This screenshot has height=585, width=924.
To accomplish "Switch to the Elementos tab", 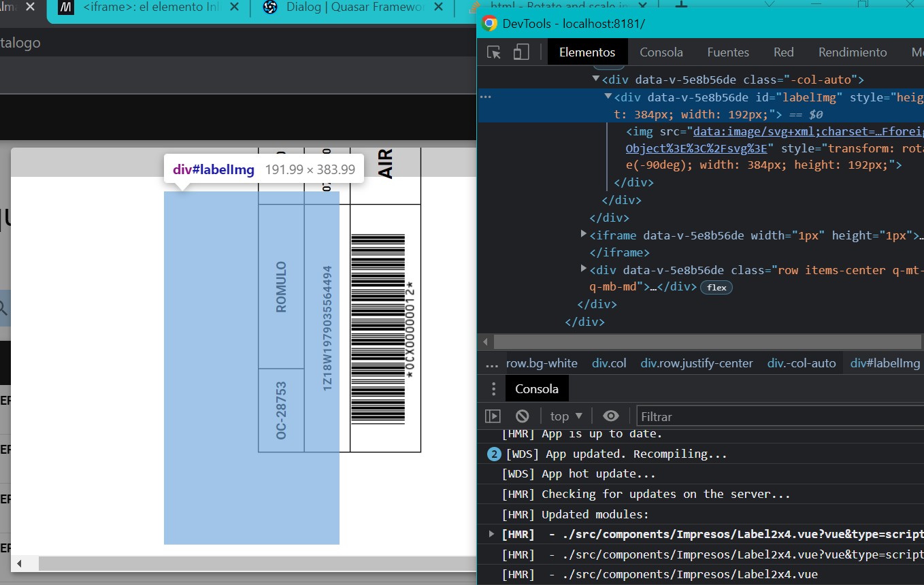I will coord(587,52).
